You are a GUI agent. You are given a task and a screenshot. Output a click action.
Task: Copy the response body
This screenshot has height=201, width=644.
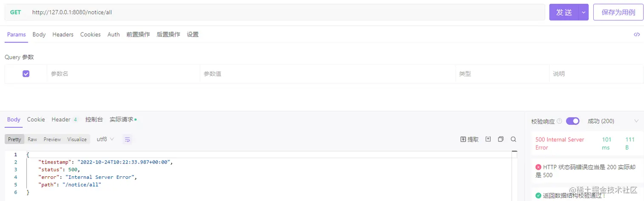click(500, 139)
